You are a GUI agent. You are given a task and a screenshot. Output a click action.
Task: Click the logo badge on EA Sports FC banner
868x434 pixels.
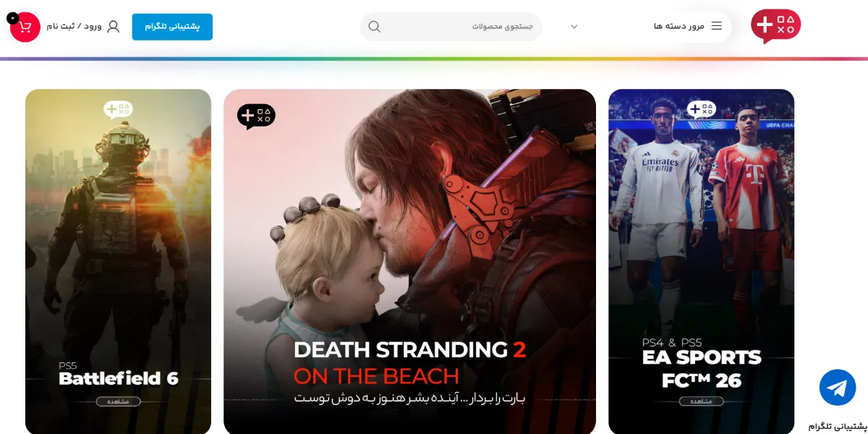coord(701,109)
